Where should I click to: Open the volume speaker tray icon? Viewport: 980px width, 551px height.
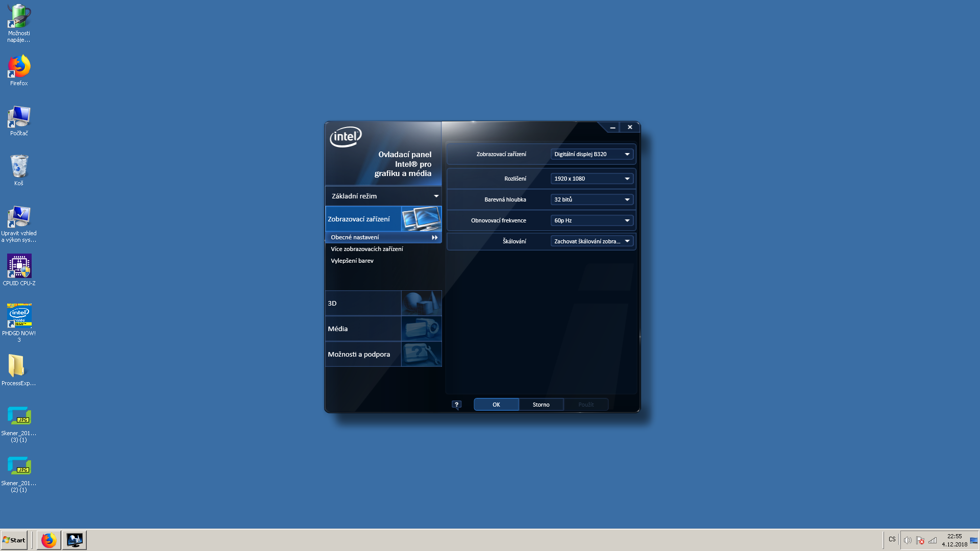908,540
